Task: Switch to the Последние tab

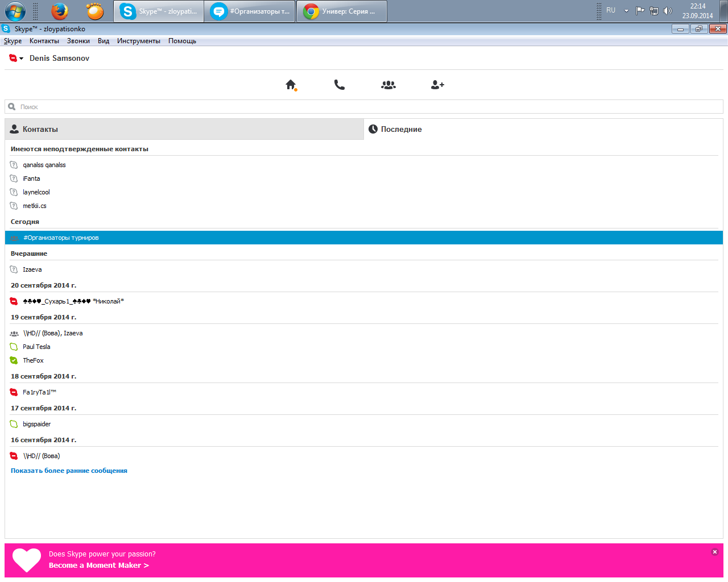Action: pyautogui.click(x=543, y=129)
